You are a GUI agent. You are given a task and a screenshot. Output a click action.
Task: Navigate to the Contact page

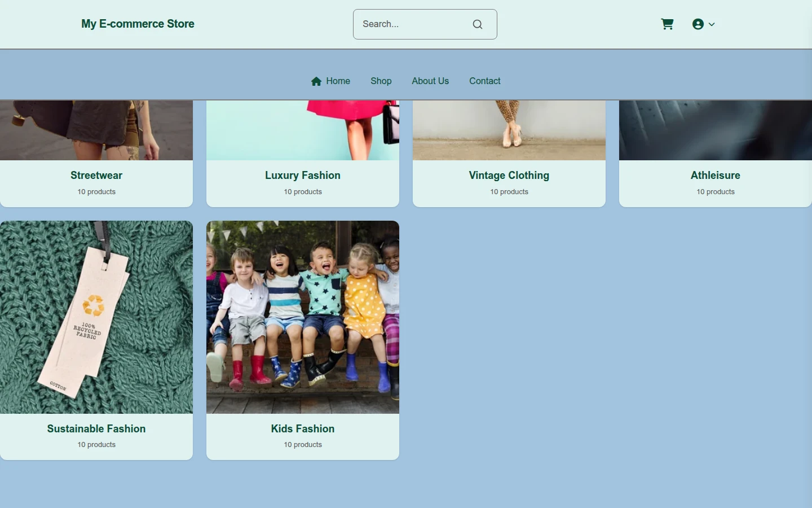tap(485, 81)
